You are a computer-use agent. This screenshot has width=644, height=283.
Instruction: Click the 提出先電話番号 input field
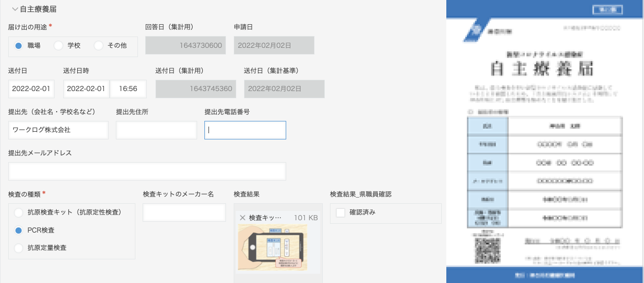click(245, 130)
